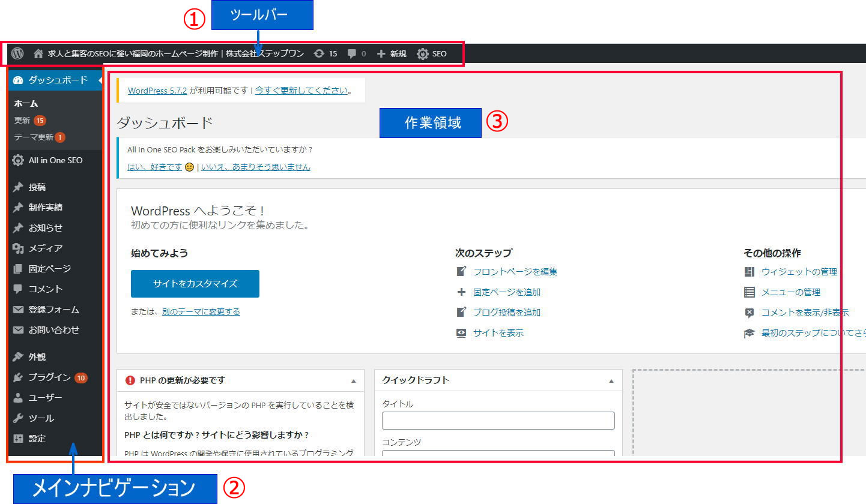
Task: Click the 登録フォーム envelope icon
Action: tap(18, 310)
